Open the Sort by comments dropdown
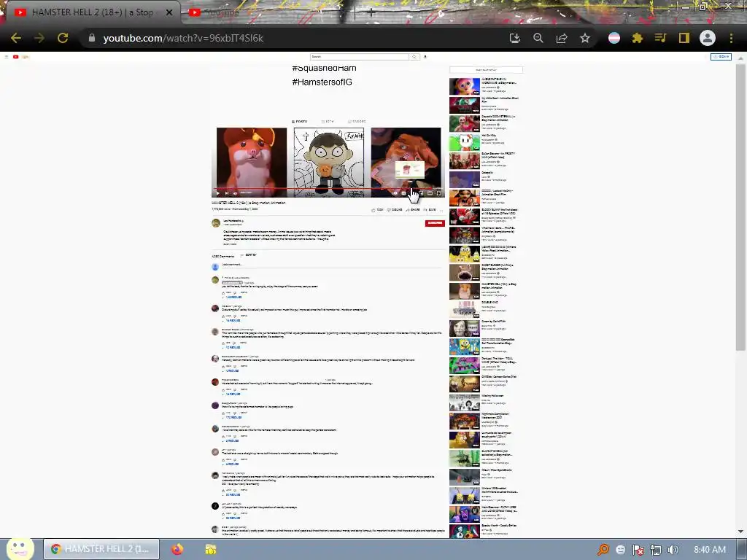 [248, 255]
